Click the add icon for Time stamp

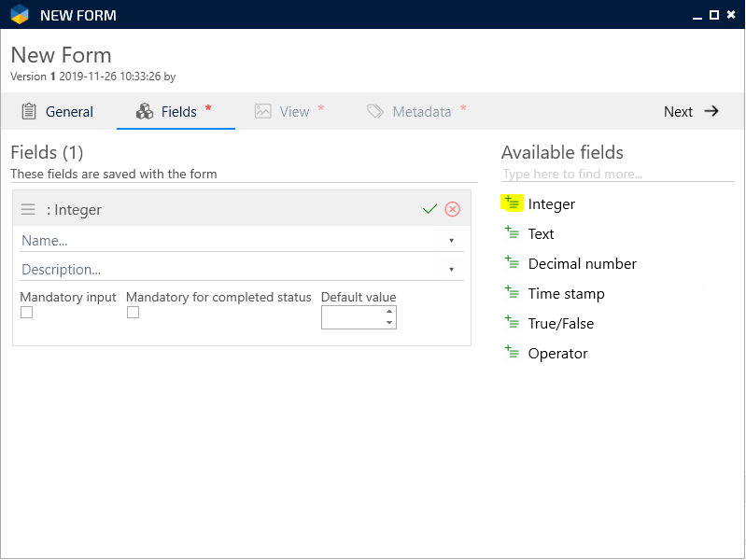tap(512, 293)
